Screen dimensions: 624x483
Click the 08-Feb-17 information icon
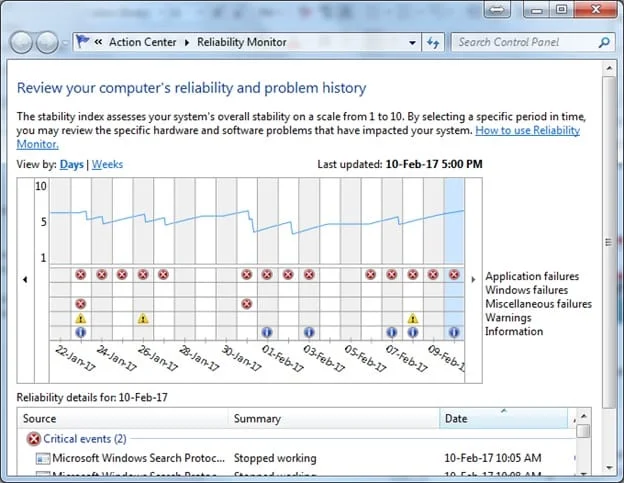pyautogui.click(x=413, y=332)
